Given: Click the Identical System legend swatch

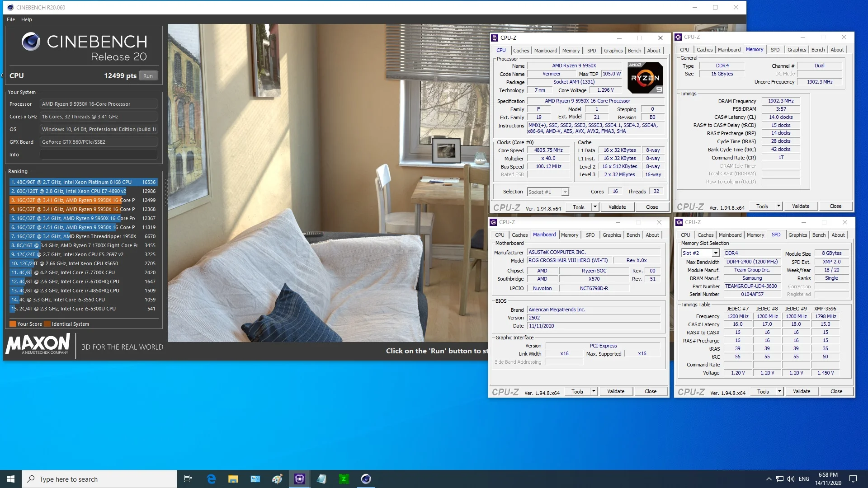Looking at the screenshot, I should (47, 324).
